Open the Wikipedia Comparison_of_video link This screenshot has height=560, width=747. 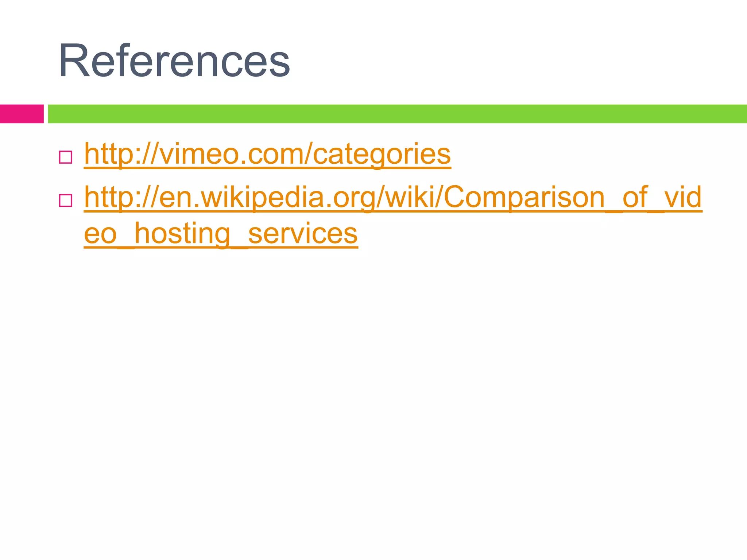click(393, 198)
